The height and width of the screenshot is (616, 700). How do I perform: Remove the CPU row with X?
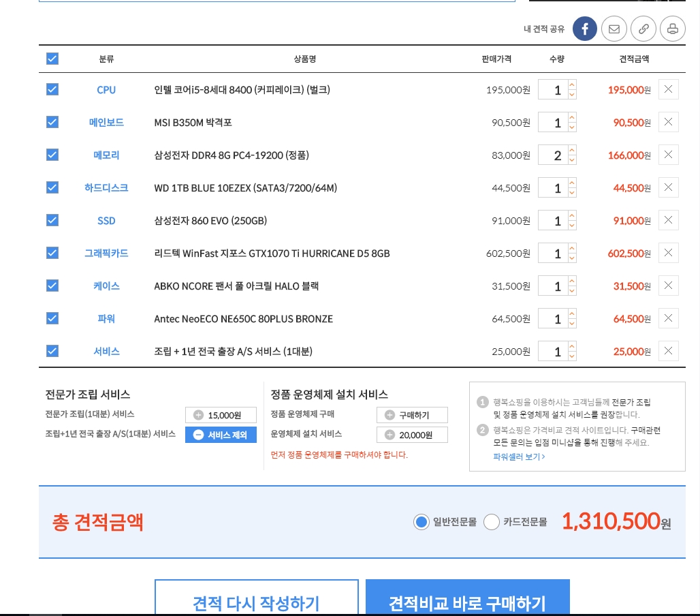click(668, 89)
